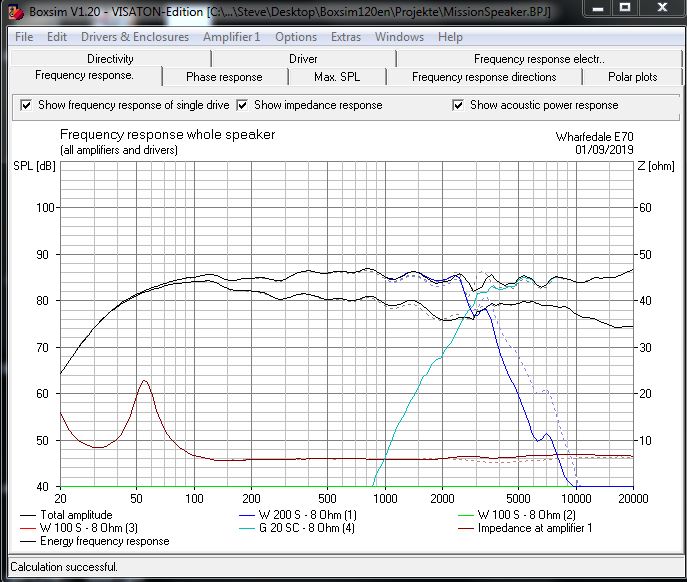Select the Frequency response. tab
This screenshot has height=582, width=687.
pos(85,75)
